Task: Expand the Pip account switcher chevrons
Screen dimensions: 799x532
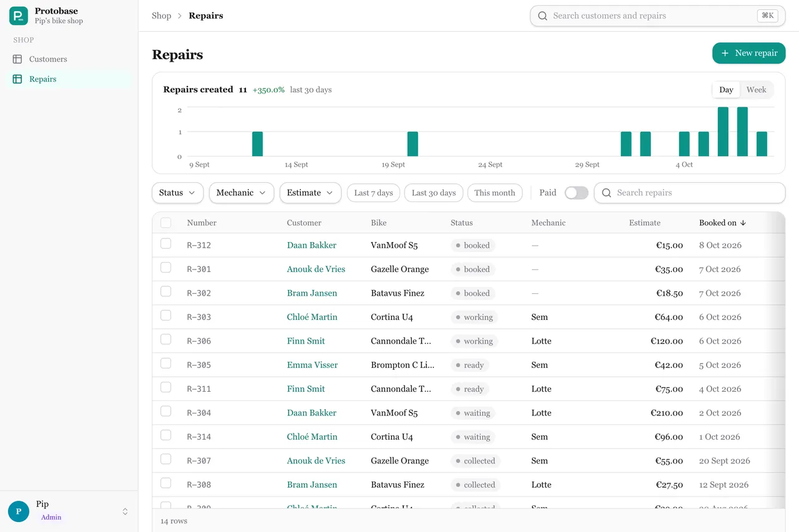Action: pos(125,511)
